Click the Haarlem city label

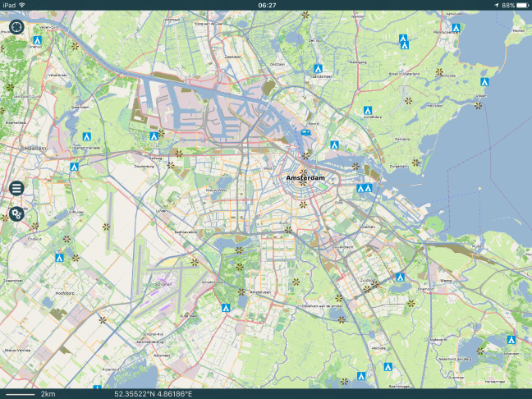point(36,149)
